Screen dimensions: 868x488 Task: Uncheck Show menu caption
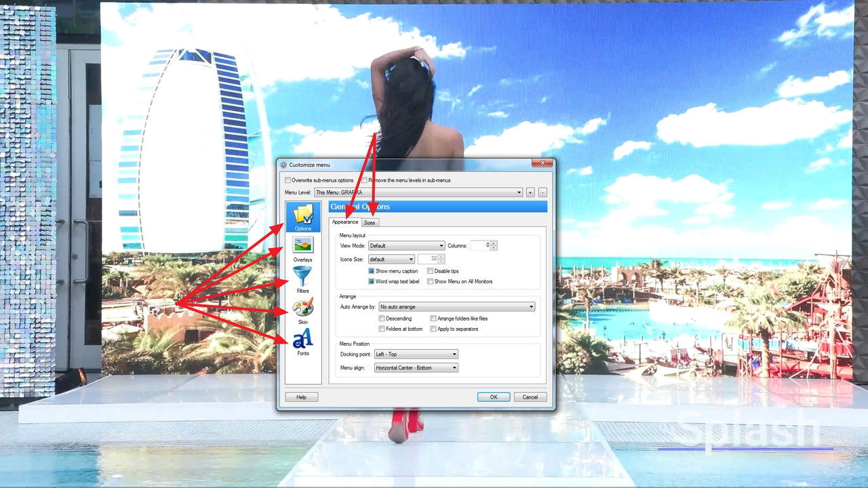[372, 271]
